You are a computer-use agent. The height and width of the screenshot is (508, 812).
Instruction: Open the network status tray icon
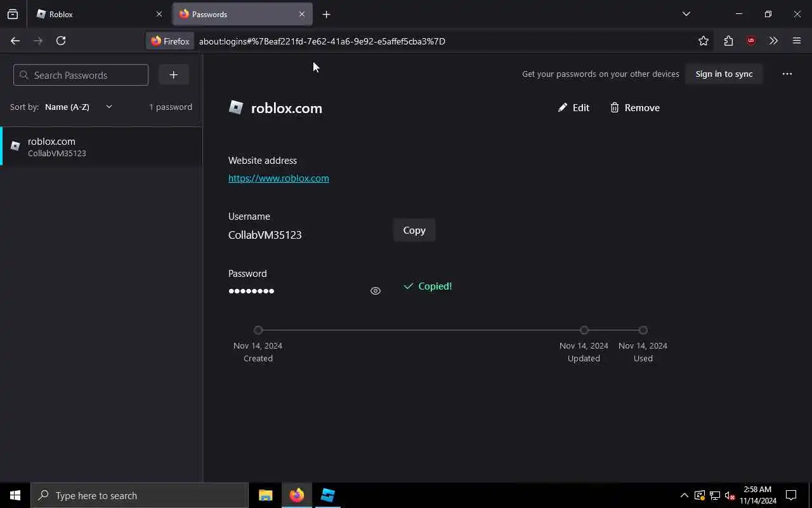[x=714, y=495]
